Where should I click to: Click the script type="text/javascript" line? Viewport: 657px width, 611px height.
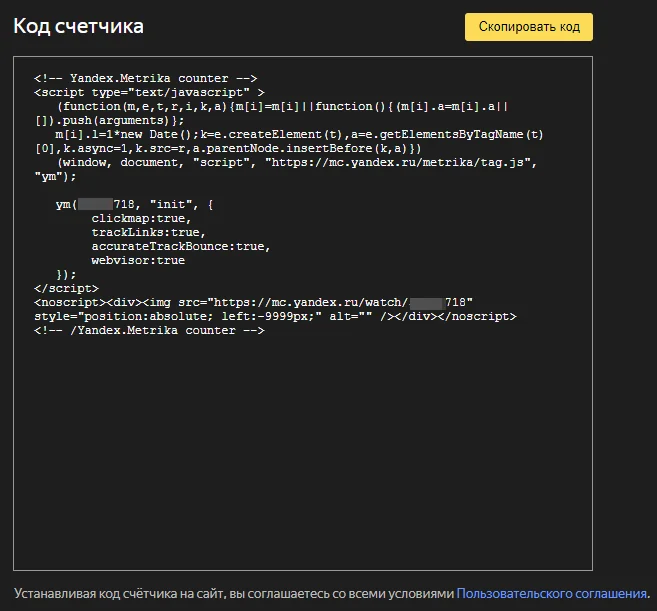149,92
